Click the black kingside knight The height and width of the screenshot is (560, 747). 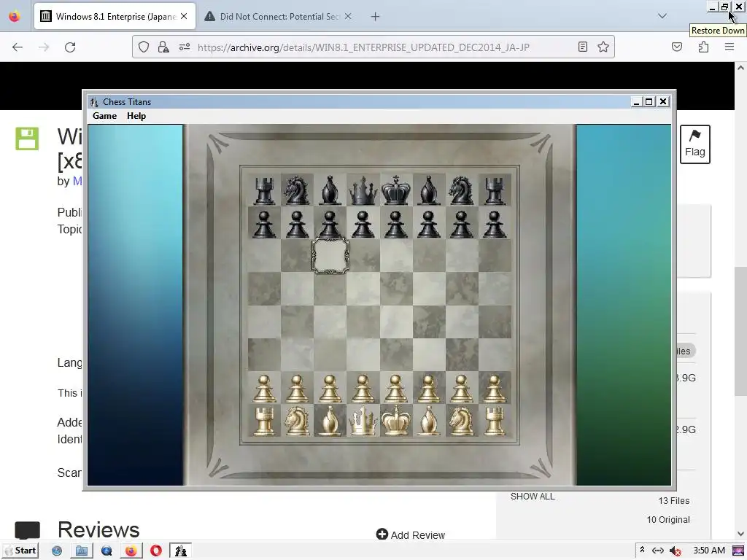point(461,190)
